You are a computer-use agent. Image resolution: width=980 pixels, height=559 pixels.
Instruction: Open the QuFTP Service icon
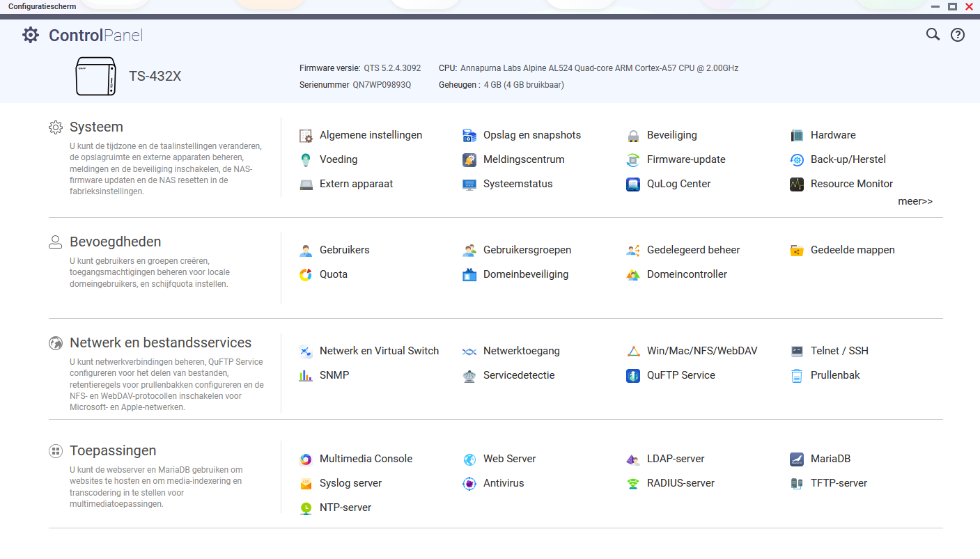pos(633,375)
